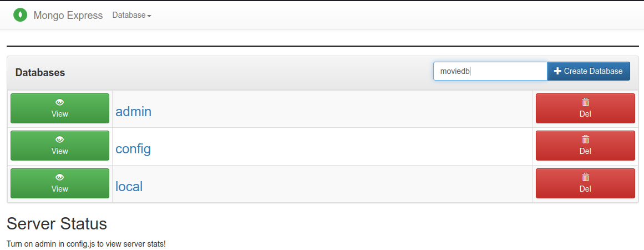The height and width of the screenshot is (250, 644).
Task: Click the caret next to Database
Action: pyautogui.click(x=149, y=16)
